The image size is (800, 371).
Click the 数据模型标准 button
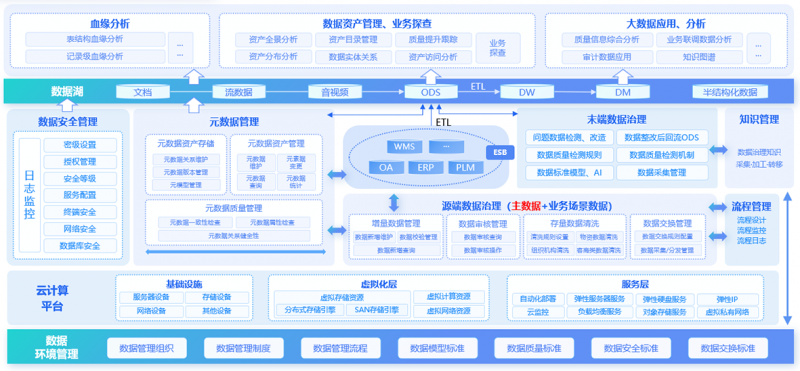[437, 349]
